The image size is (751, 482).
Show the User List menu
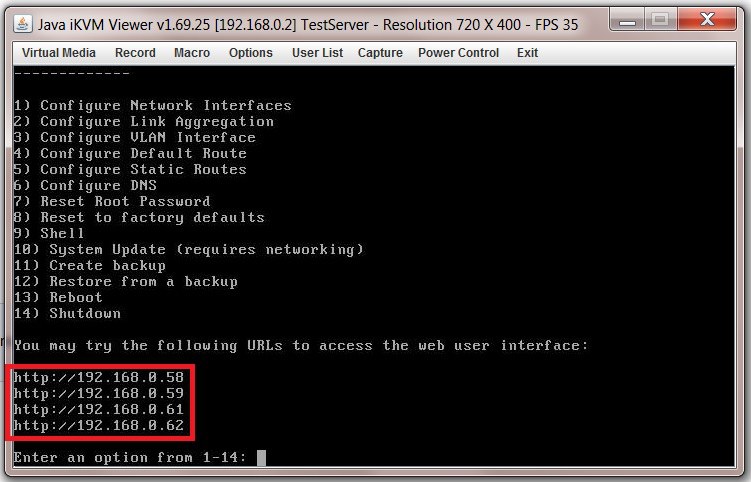(x=317, y=53)
